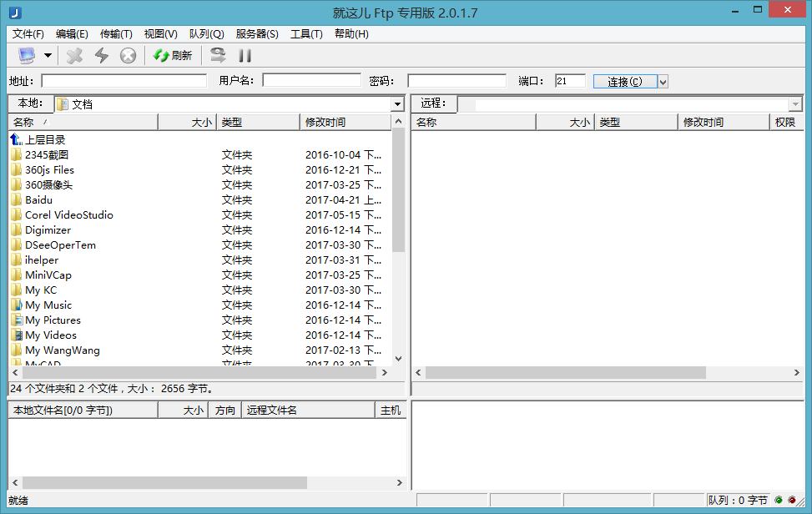Click the green status light indicator
Screen dimensions: 812x514
pyautogui.click(x=779, y=501)
